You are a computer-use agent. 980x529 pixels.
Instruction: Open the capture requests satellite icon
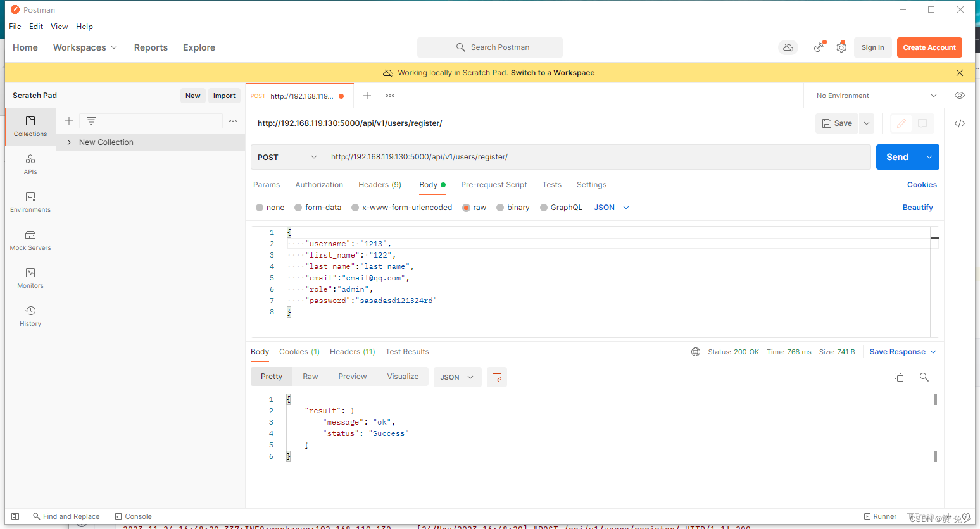point(819,47)
